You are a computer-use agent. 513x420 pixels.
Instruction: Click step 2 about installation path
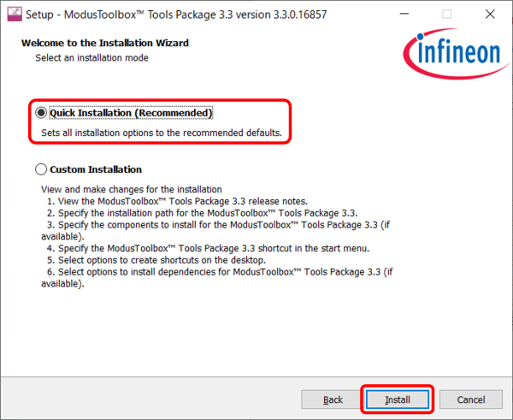point(202,213)
